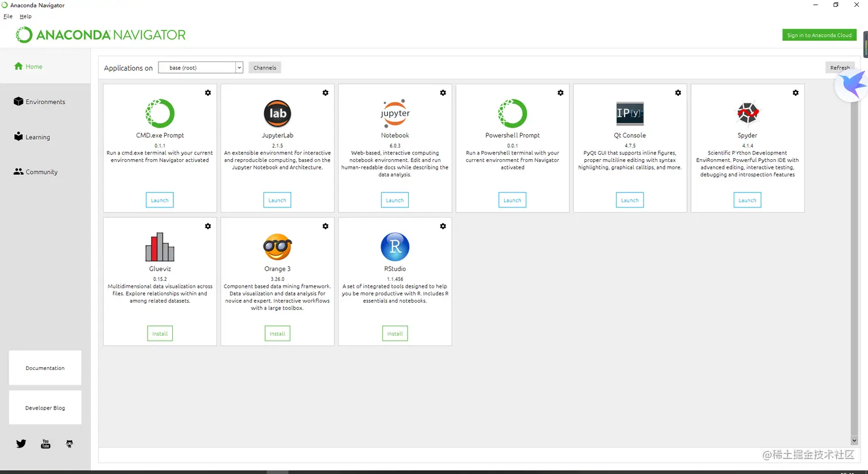The image size is (868, 474).
Task: Click the Orange 3 glasses icon
Action: [277, 246]
